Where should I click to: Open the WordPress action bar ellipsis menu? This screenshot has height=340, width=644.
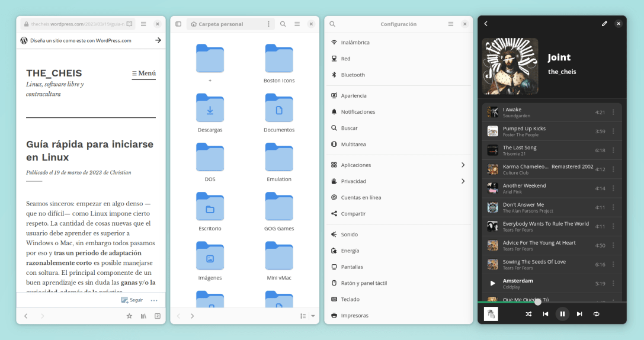(x=154, y=300)
